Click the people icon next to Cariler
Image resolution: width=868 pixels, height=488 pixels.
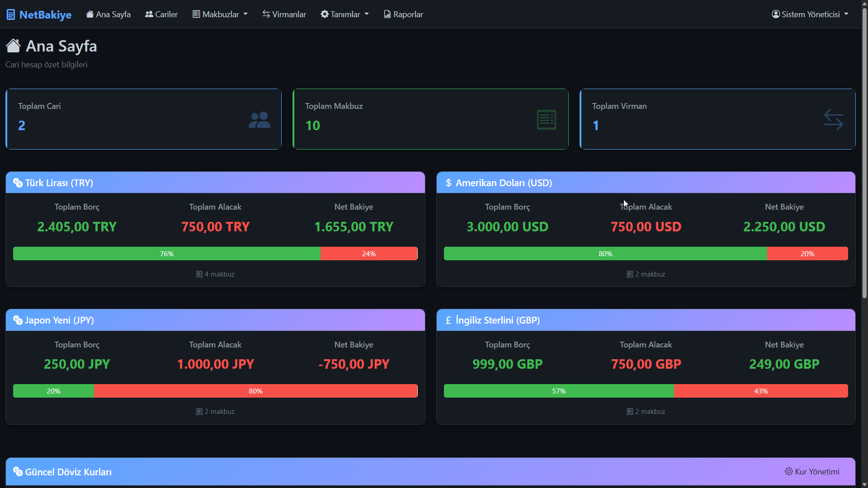(148, 14)
